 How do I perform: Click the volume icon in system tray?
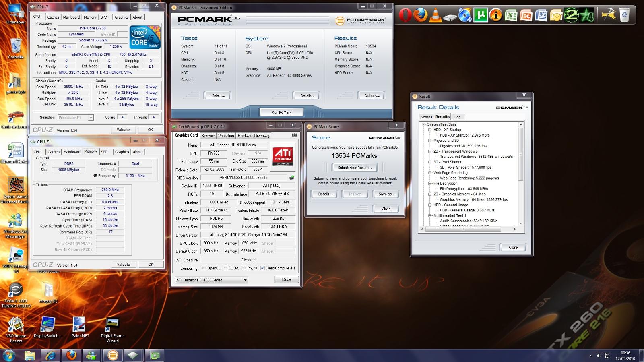599,356
